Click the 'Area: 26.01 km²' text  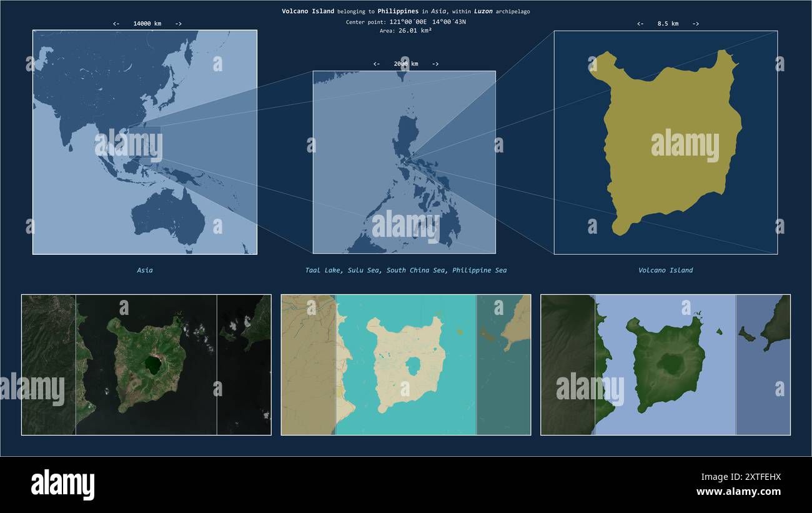point(406,31)
